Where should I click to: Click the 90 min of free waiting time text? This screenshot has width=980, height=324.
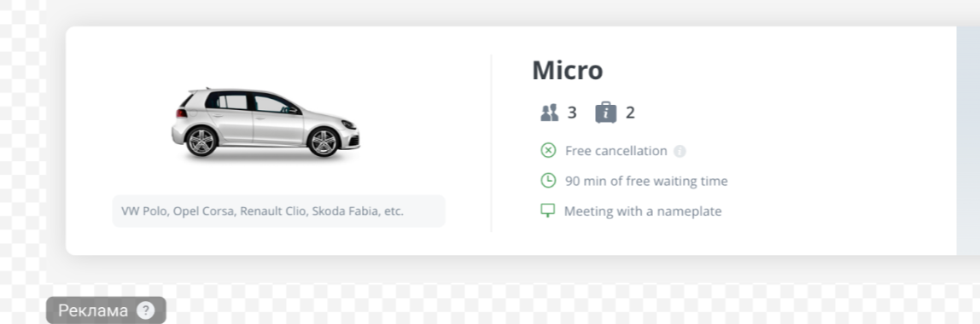click(x=646, y=182)
